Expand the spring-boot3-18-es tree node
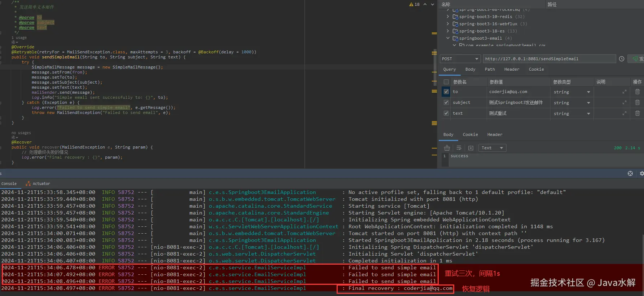The height and width of the screenshot is (296, 644). (448, 31)
